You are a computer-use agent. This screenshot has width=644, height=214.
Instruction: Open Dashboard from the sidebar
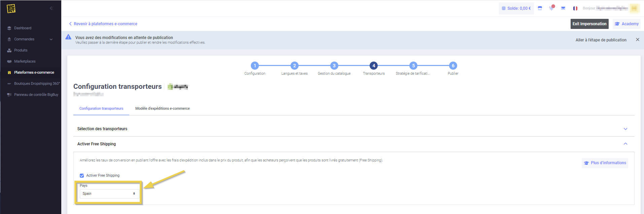(x=23, y=28)
